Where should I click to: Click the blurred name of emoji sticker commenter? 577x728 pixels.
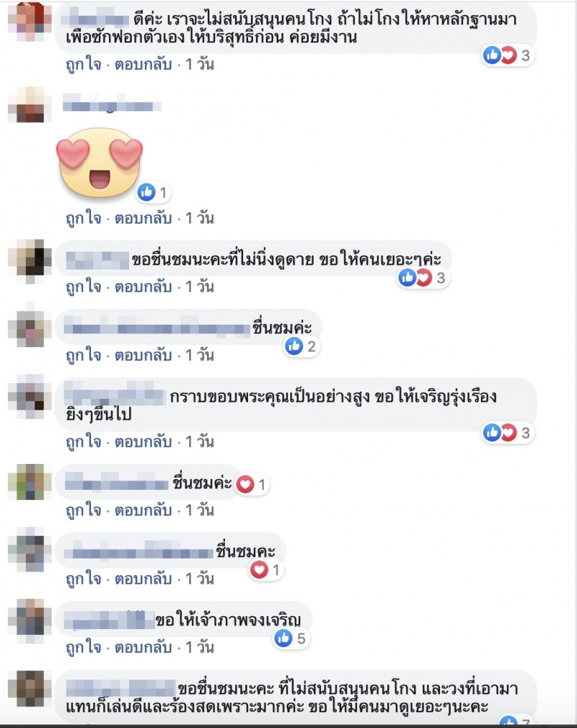[x=111, y=106]
